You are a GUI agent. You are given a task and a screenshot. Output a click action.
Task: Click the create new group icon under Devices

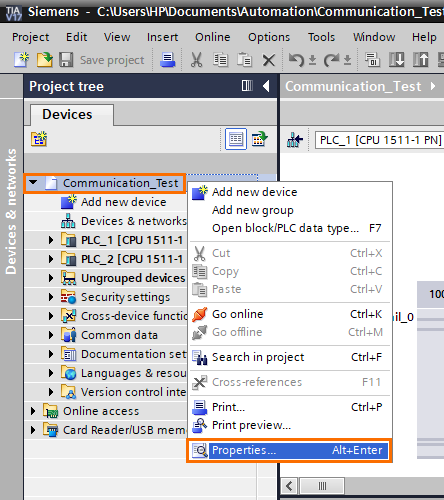[39, 139]
